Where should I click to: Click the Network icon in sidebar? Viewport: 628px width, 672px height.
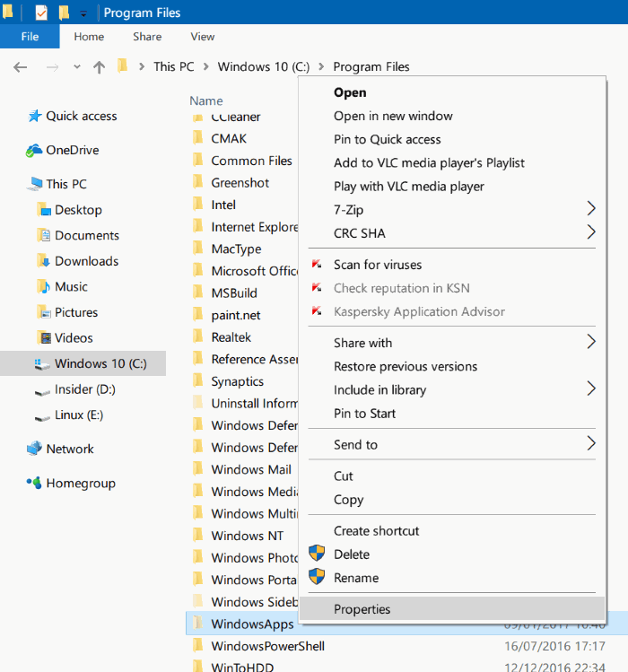[34, 449]
